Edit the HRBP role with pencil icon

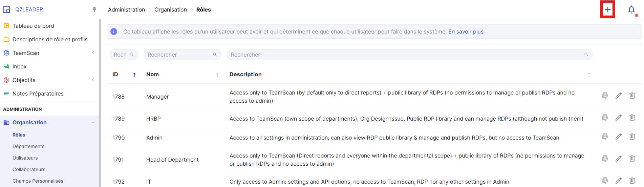click(618, 118)
